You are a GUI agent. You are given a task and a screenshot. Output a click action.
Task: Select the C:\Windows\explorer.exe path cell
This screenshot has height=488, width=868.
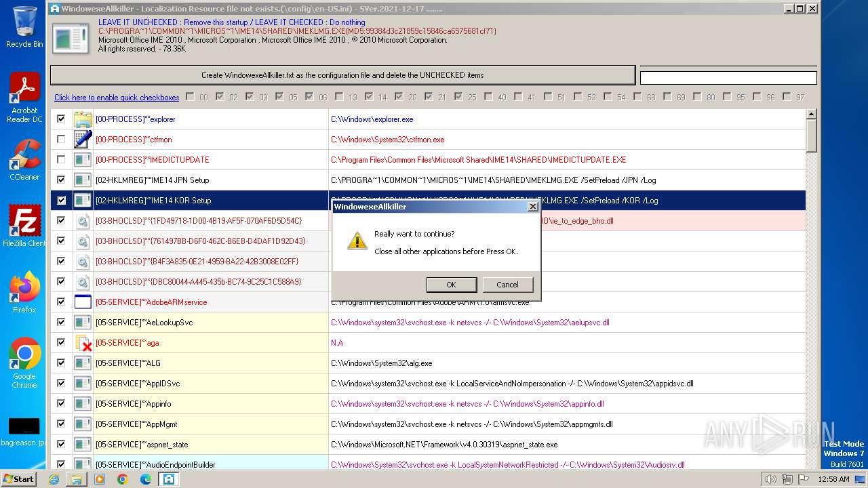click(x=567, y=119)
